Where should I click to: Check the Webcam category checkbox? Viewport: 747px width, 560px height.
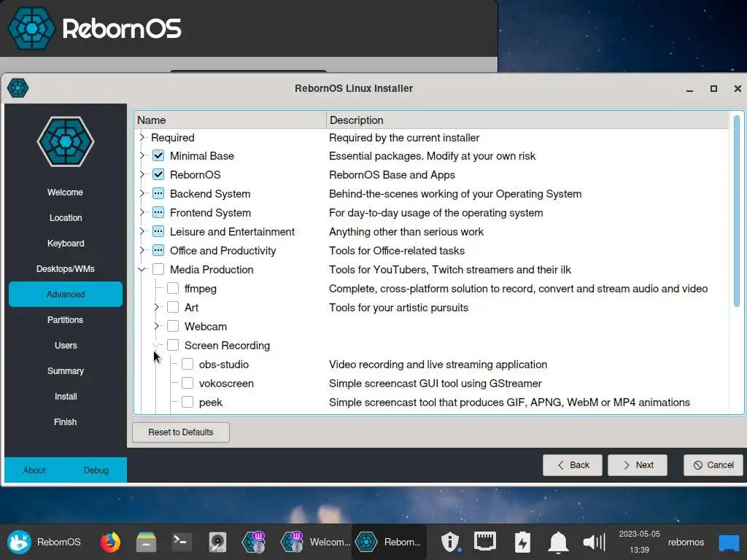(x=173, y=326)
